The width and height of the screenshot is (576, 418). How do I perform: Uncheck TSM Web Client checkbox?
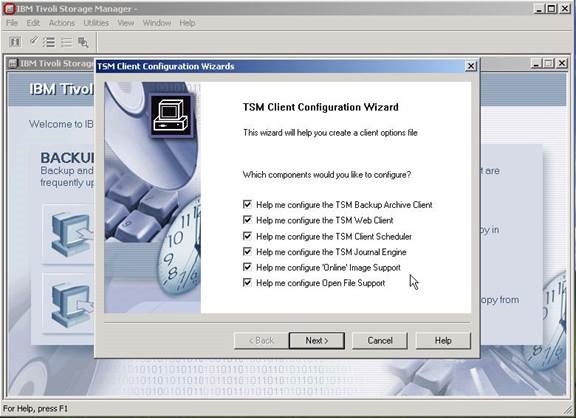[247, 220]
